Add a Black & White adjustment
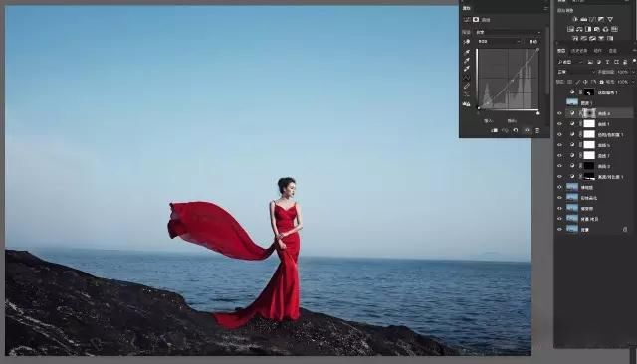 point(588,29)
